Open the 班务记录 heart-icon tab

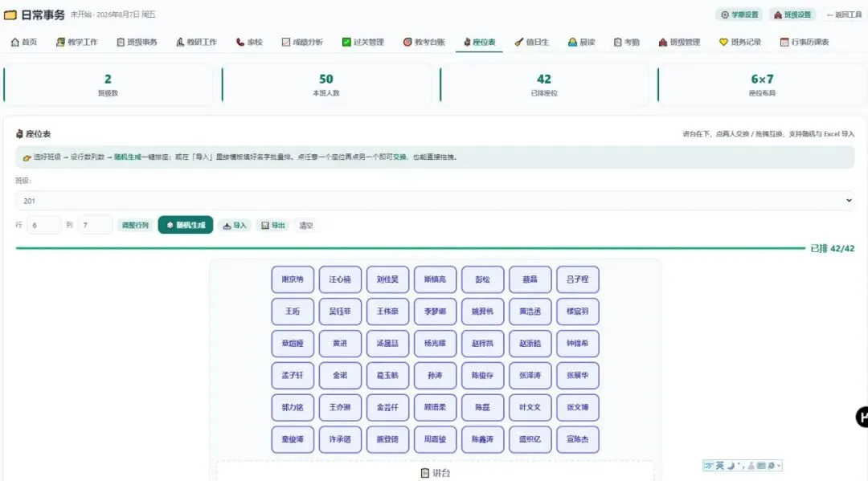click(x=741, y=42)
